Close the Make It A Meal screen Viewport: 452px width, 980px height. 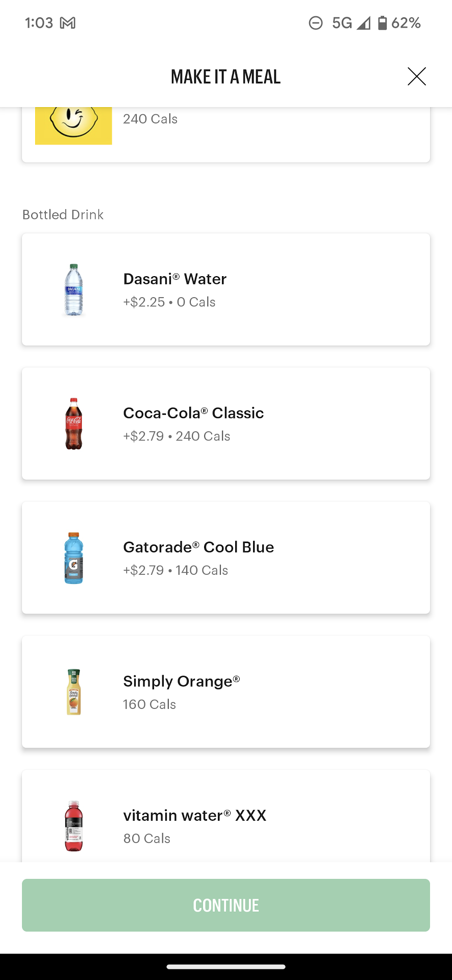click(416, 77)
